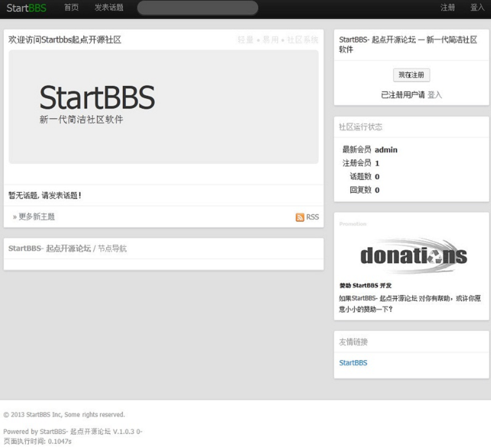Select 登入 in the top-right navigation

pyautogui.click(x=477, y=8)
